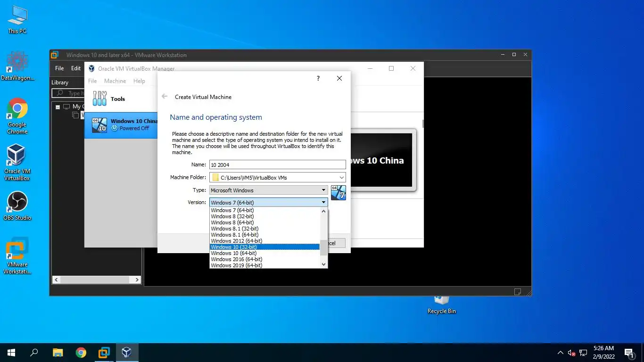Click the VMware status bar icon

coord(517,291)
